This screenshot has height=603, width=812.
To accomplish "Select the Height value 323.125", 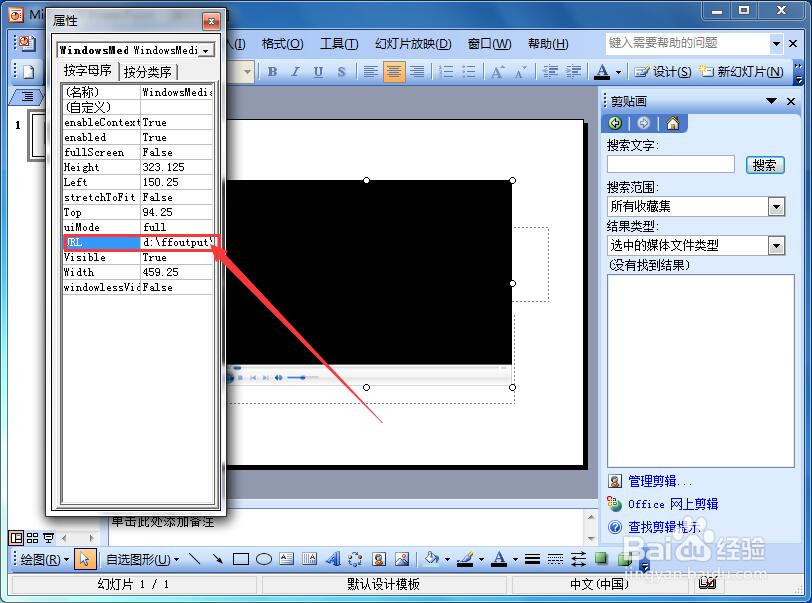I will pyautogui.click(x=177, y=167).
